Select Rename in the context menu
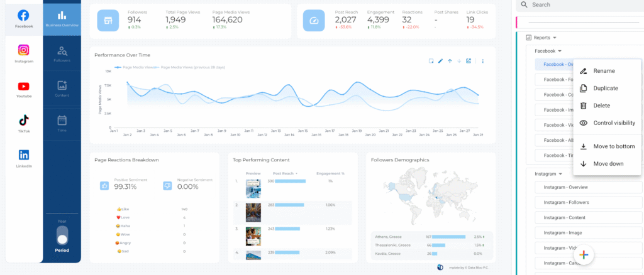The width and height of the screenshot is (644, 275). (604, 71)
